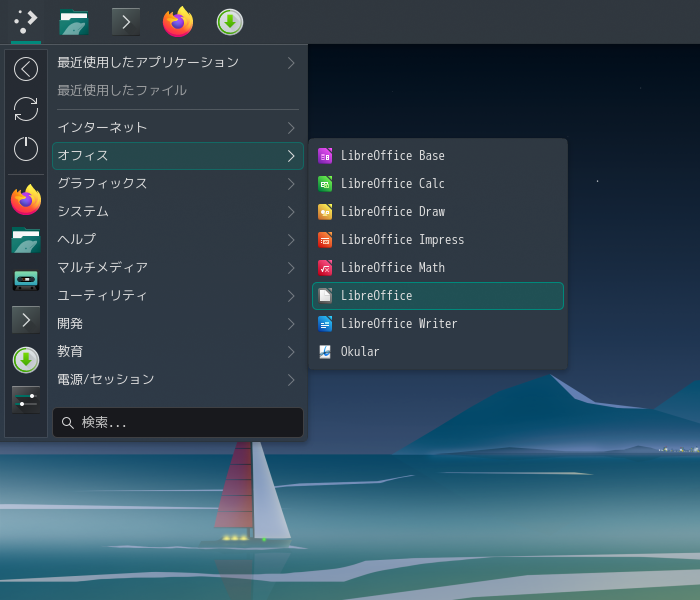Select the マルチメディア category
This screenshot has height=600, width=700.
point(178,268)
